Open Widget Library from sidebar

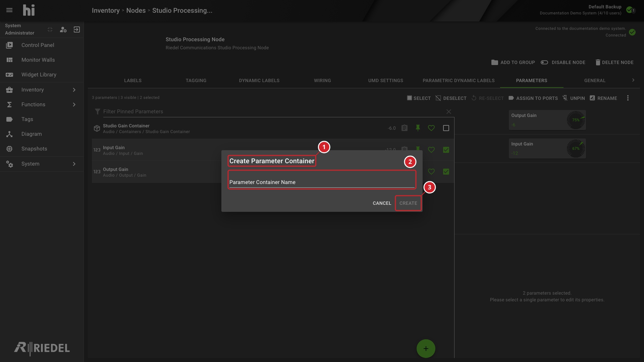pos(42,74)
